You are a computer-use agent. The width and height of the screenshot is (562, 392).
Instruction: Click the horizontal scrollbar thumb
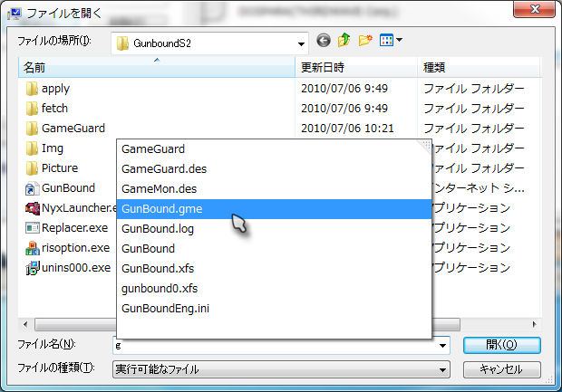point(247,325)
